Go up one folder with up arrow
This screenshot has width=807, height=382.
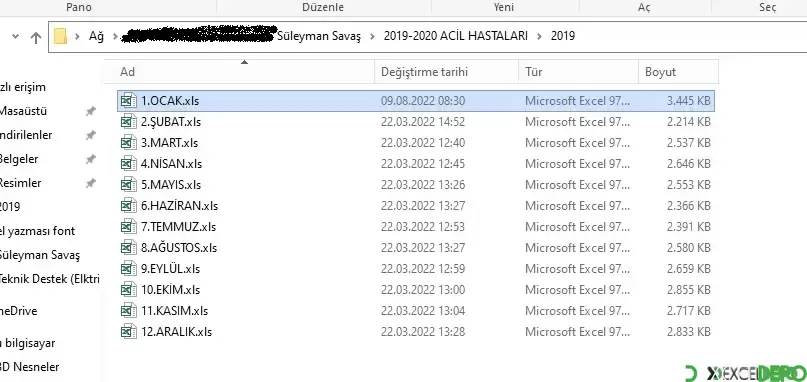click(36, 37)
